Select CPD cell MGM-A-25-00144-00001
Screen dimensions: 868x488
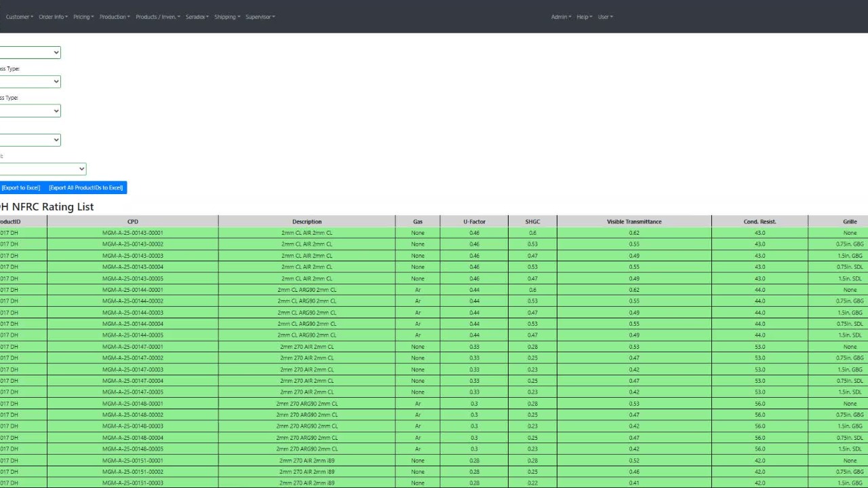[133, 290]
